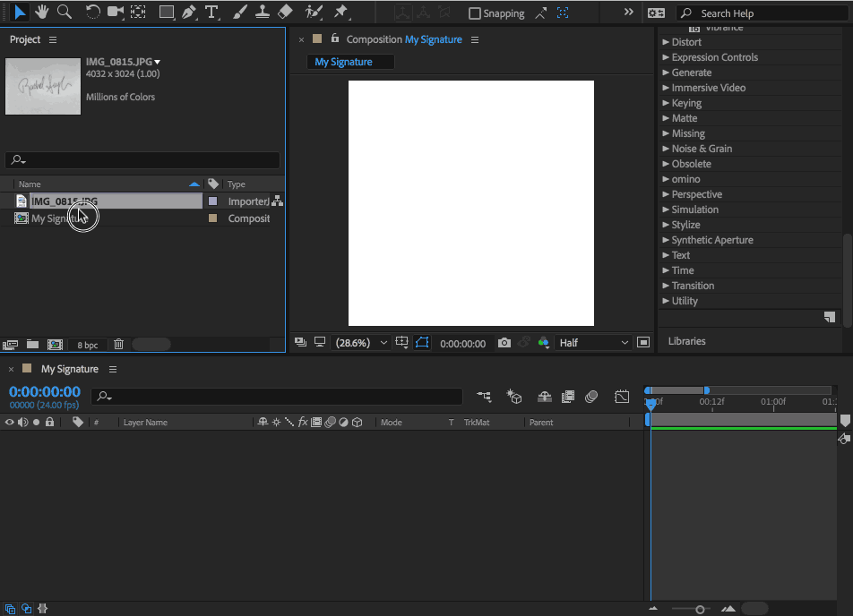Toggle the composition lock icon
Image resolution: width=853 pixels, height=616 pixels.
coord(335,38)
